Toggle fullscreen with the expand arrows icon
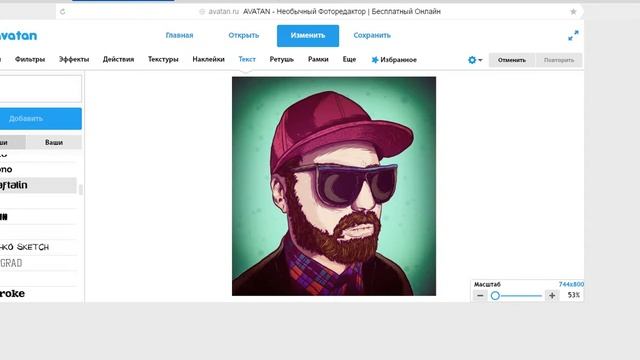The image size is (640, 360). (x=573, y=36)
